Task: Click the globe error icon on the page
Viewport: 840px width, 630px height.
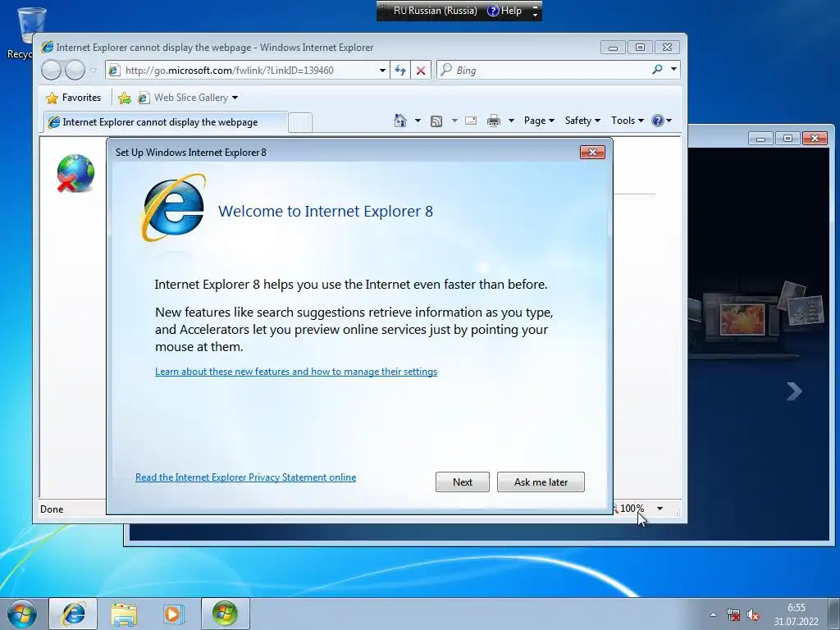Action: 75,173
